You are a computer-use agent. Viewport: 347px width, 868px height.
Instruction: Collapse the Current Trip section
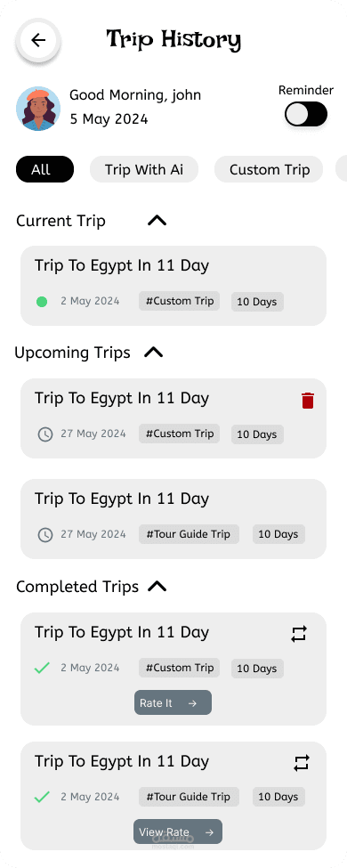[157, 221]
